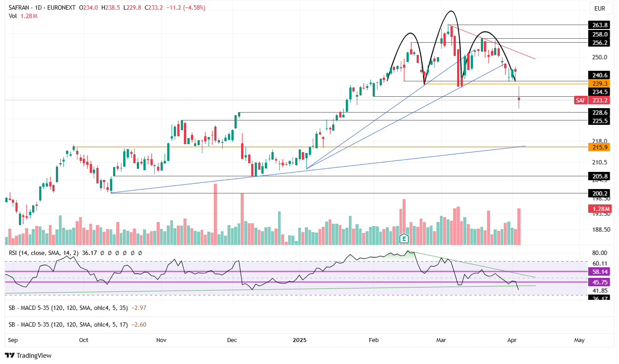Click the Dec time axis label
The height and width of the screenshot is (364, 619).
232,340
